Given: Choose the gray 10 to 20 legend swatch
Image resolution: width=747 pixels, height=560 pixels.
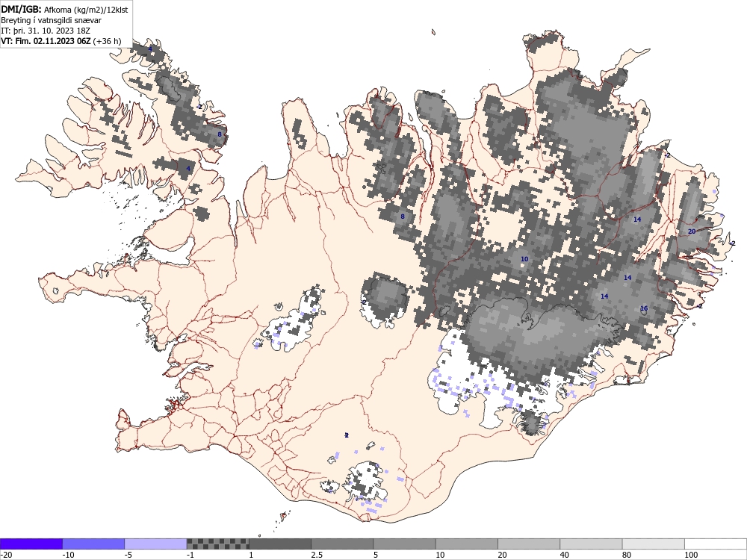Looking at the screenshot, I should (x=466, y=544).
